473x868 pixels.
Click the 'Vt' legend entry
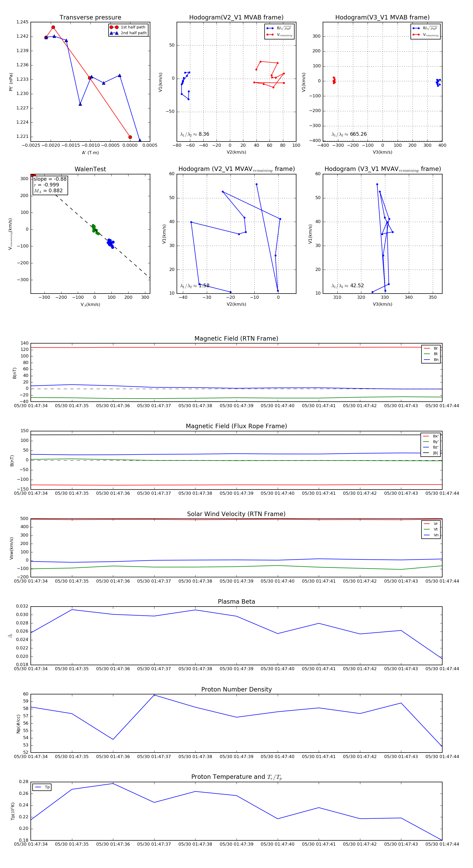(x=431, y=529)
